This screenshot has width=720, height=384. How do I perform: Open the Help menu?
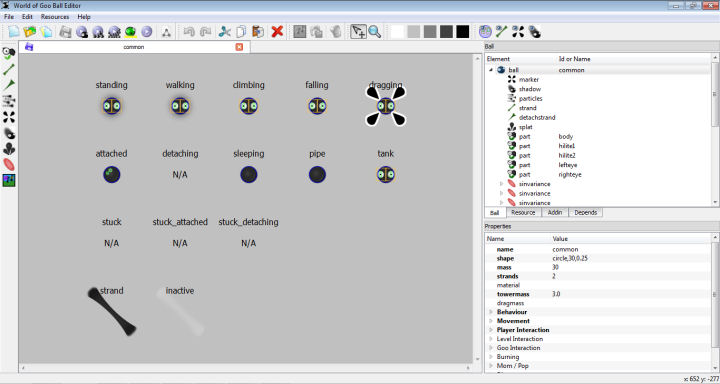[x=84, y=17]
